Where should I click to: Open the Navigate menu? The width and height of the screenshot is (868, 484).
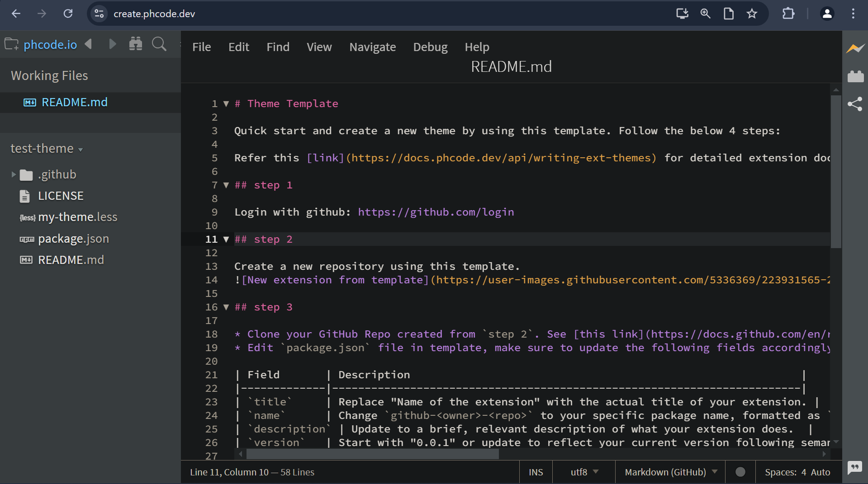point(372,47)
